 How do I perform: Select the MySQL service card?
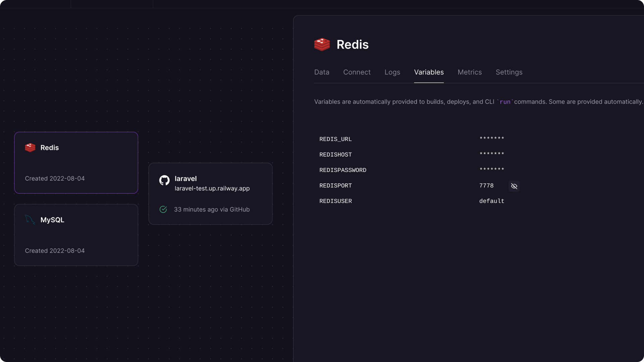point(76,235)
